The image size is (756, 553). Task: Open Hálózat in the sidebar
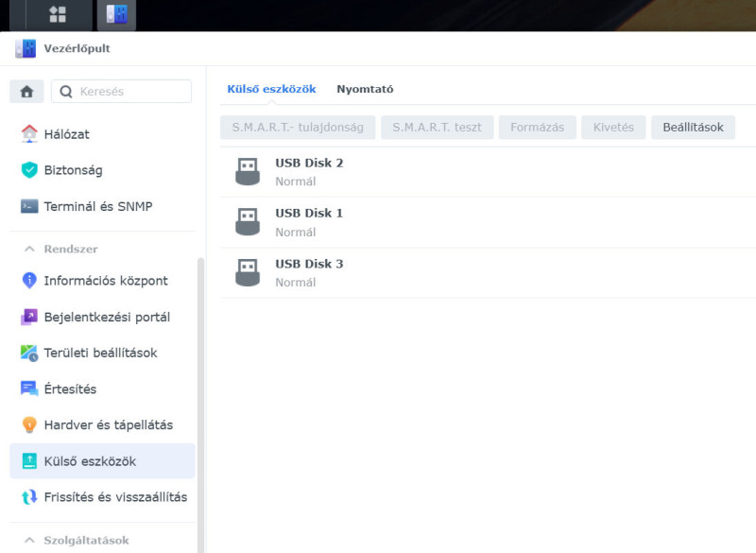tap(102, 134)
